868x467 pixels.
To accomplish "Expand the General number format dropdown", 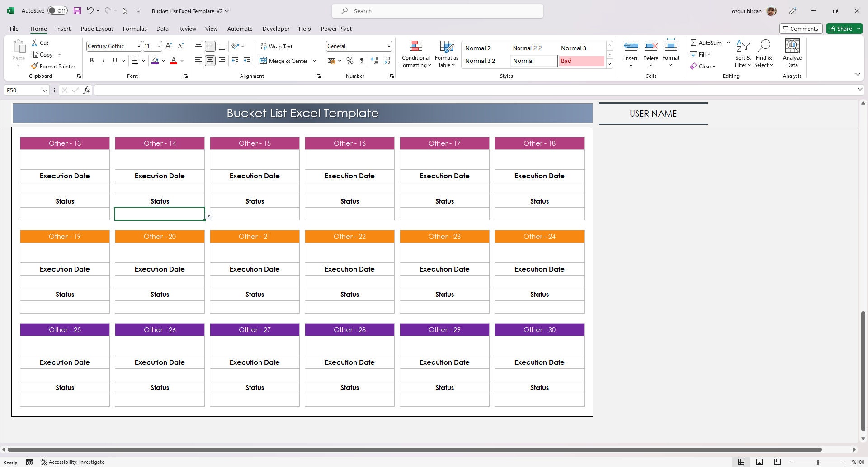I will [x=389, y=46].
